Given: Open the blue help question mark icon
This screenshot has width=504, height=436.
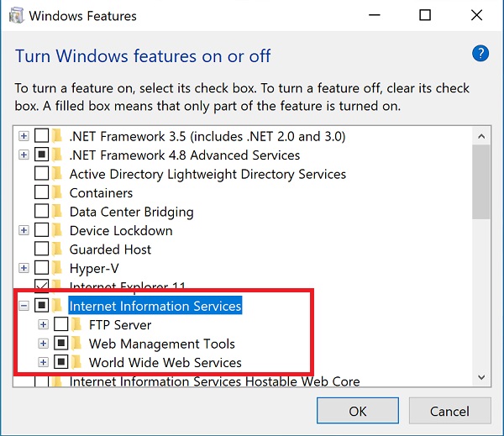Looking at the screenshot, I should point(480,54).
